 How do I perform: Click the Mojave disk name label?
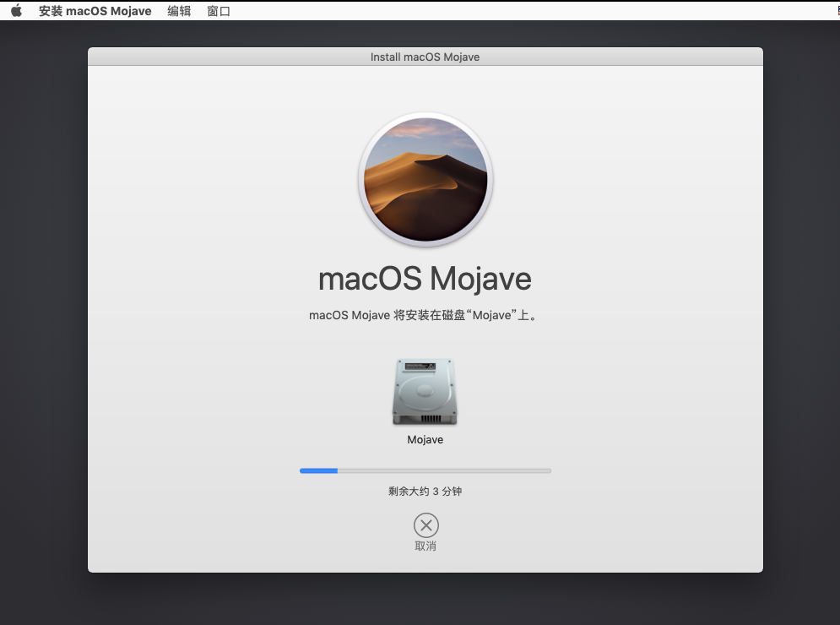click(x=425, y=439)
